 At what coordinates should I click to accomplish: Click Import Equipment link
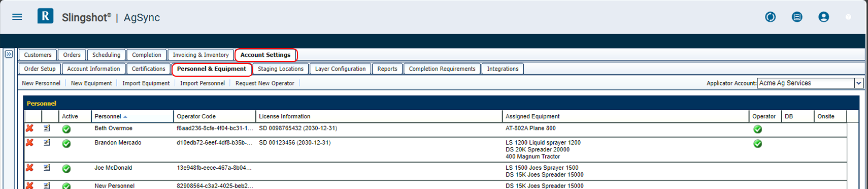[146, 83]
